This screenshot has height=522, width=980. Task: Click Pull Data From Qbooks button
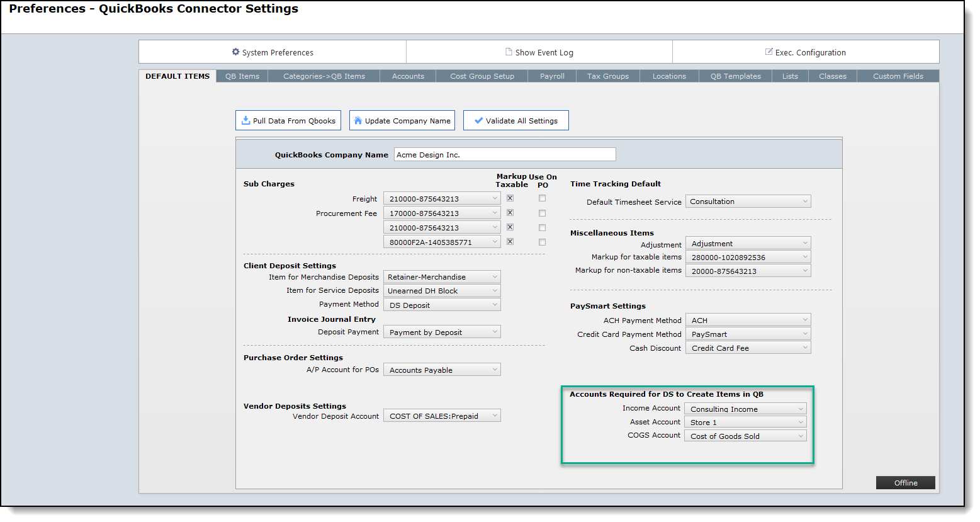click(x=288, y=120)
